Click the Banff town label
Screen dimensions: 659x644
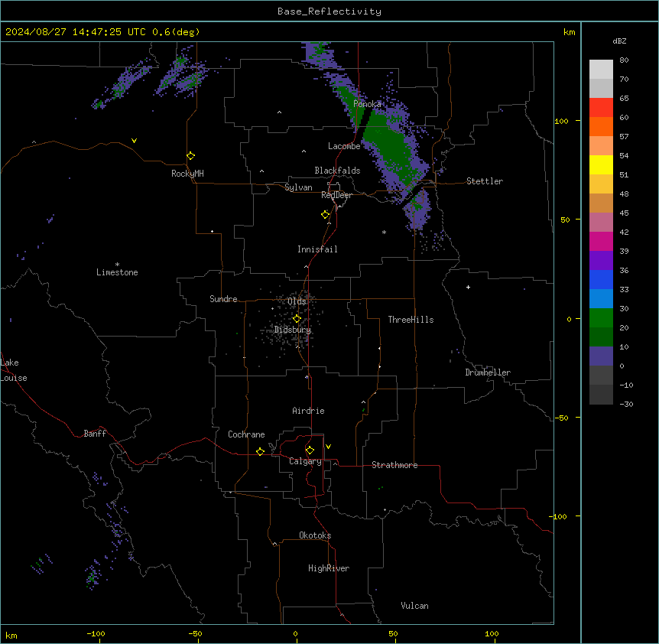point(95,434)
